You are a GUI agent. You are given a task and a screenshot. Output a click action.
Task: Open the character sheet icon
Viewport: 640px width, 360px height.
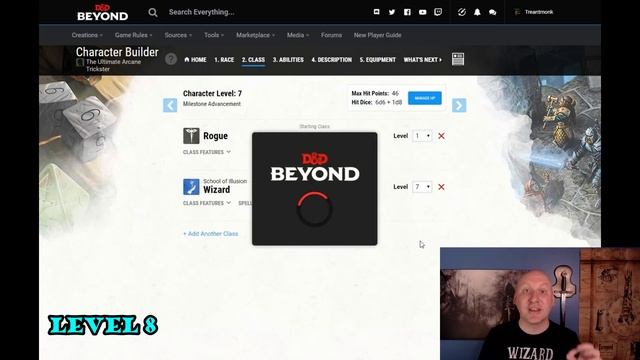(x=458, y=59)
